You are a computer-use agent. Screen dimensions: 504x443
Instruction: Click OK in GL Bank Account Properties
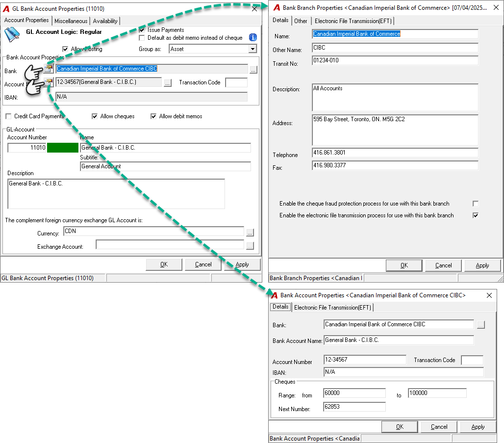tap(164, 264)
